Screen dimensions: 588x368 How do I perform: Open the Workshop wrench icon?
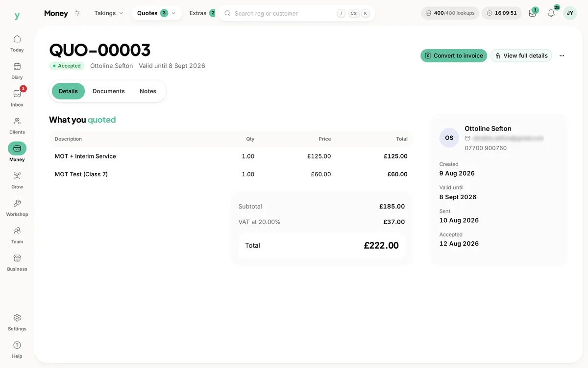pos(17,204)
